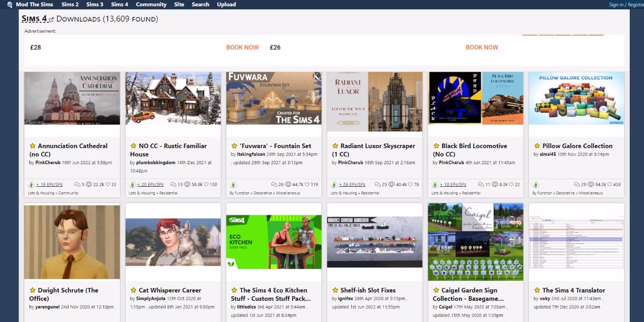
Task: Open the Sims 4 Translator thumbnail
Action: [576, 242]
